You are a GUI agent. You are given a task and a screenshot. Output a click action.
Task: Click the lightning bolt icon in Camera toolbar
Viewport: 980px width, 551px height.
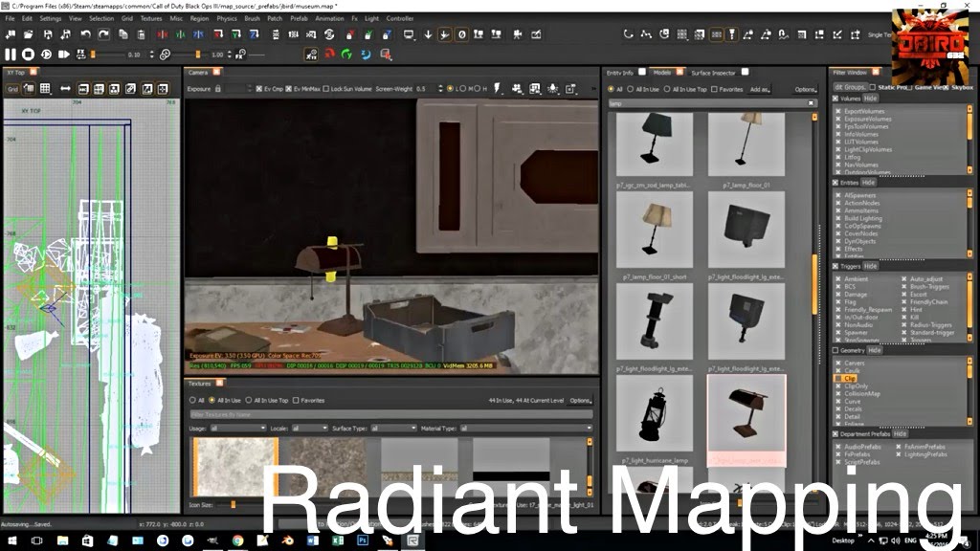coord(498,89)
